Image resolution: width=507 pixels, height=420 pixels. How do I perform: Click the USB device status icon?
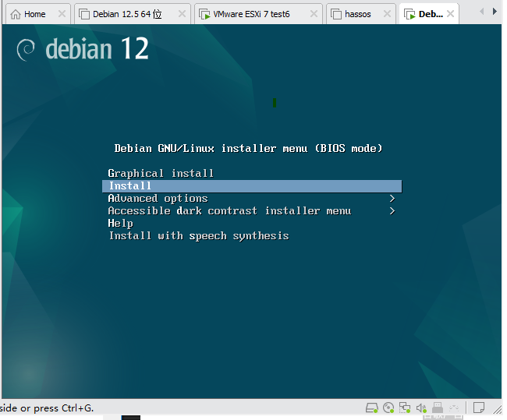pos(438,408)
